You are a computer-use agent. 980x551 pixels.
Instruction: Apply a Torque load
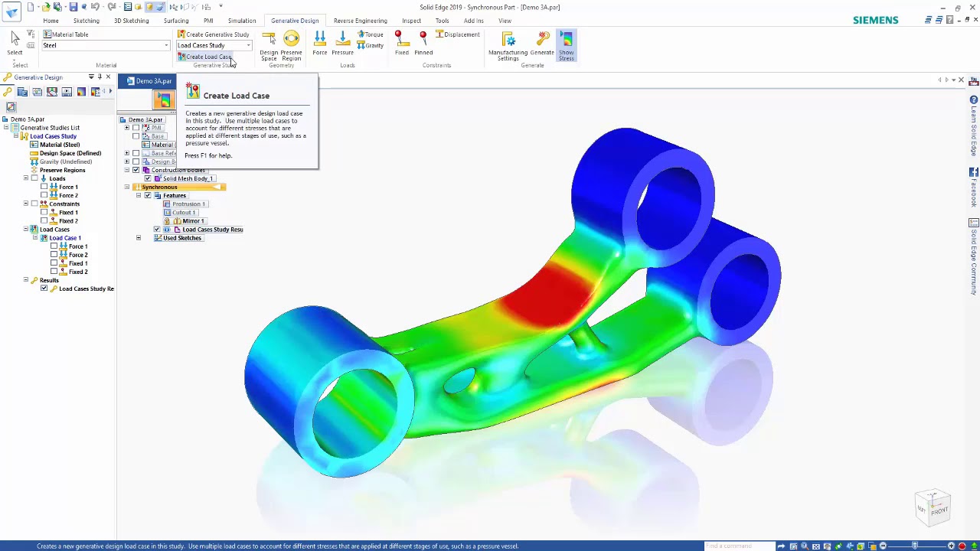[370, 34]
